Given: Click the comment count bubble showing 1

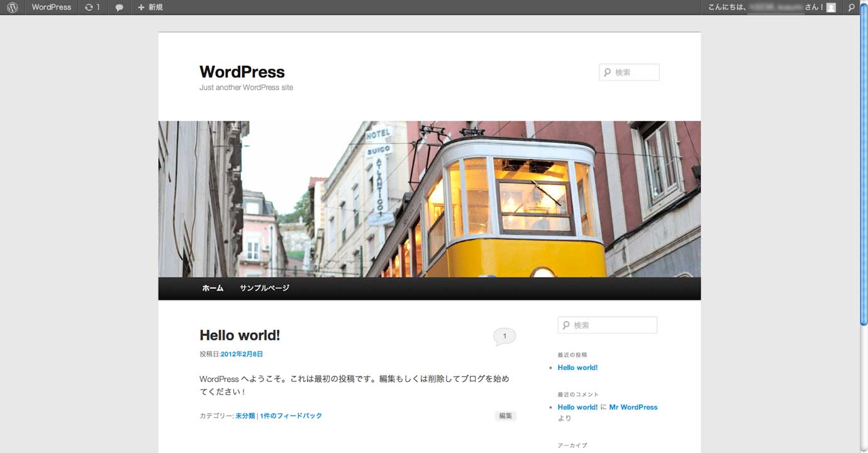Looking at the screenshot, I should pos(504,337).
